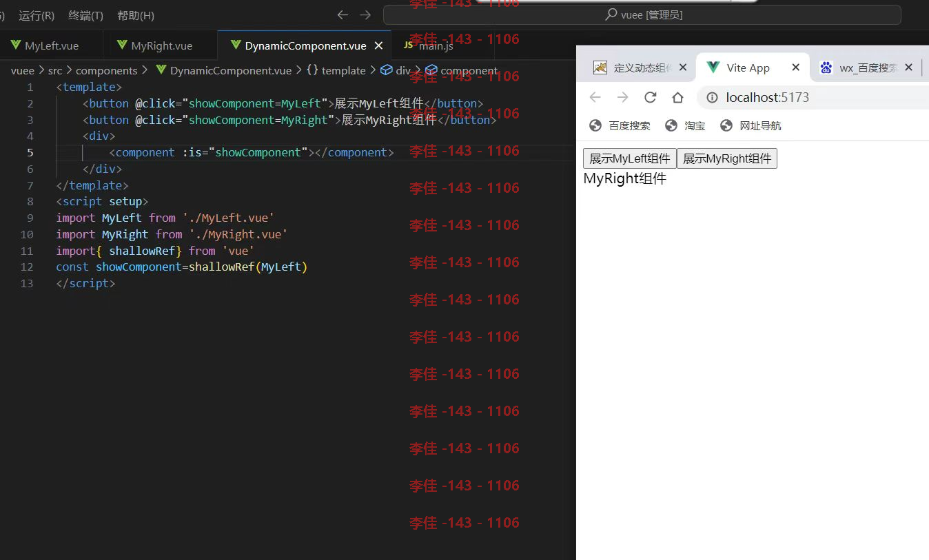Click the Vue icon on MyRight.vue tab

(122, 45)
